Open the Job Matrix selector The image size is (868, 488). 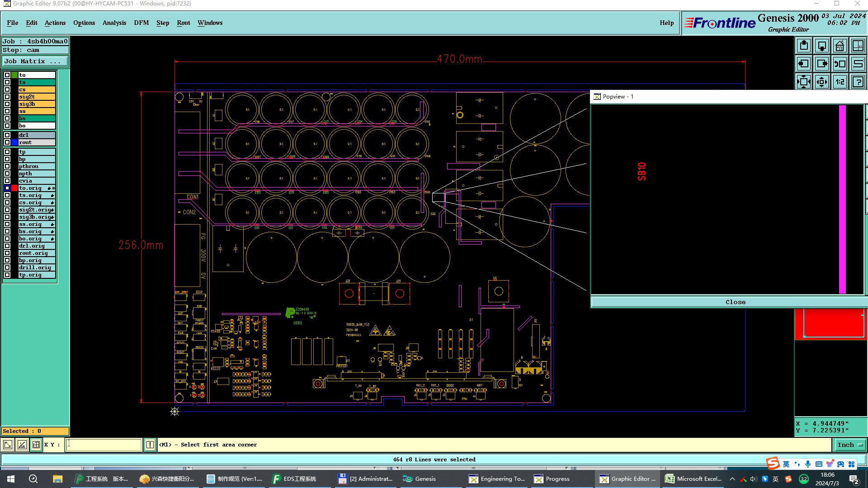(x=35, y=61)
